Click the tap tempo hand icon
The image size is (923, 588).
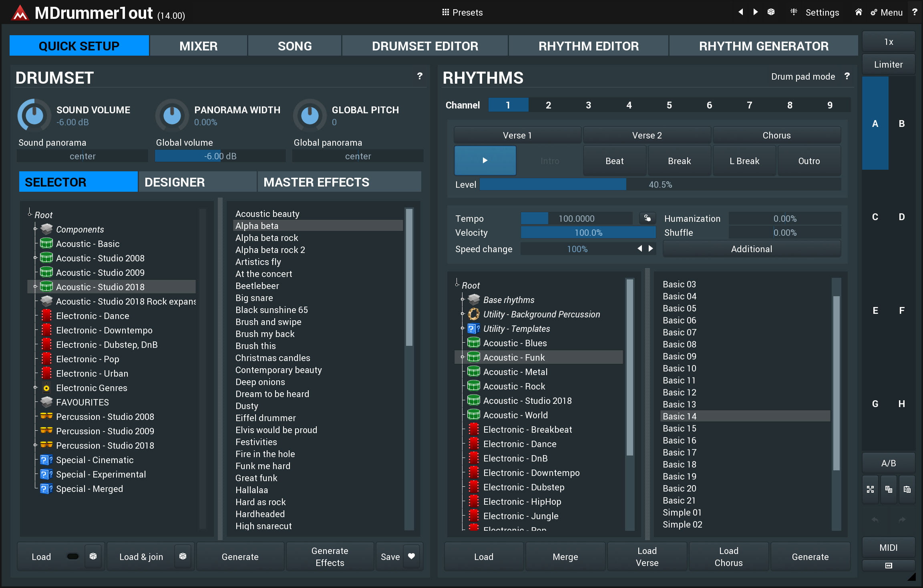[647, 218]
